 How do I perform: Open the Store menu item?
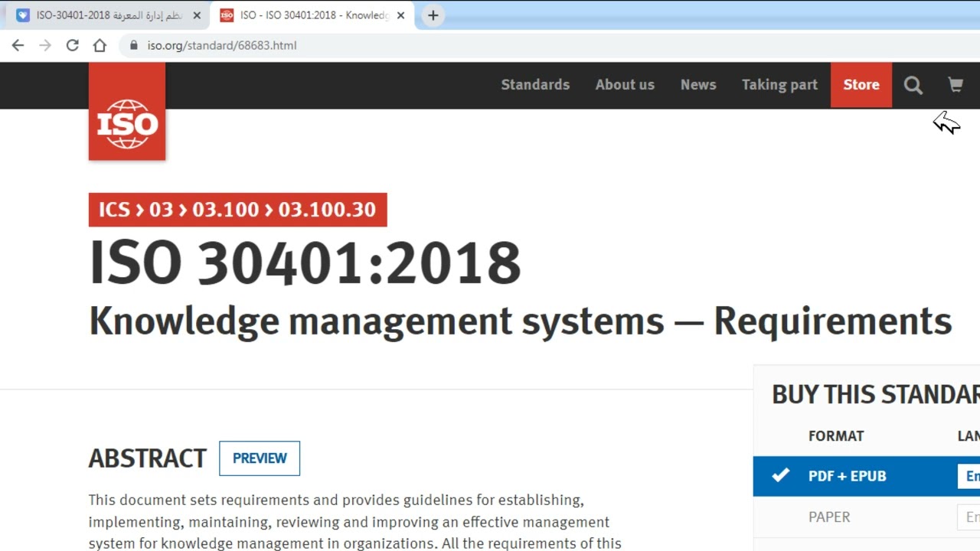pyautogui.click(x=861, y=85)
